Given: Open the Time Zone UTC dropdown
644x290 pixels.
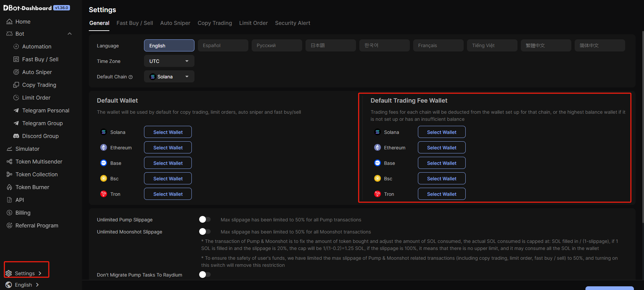Looking at the screenshot, I should [x=169, y=61].
